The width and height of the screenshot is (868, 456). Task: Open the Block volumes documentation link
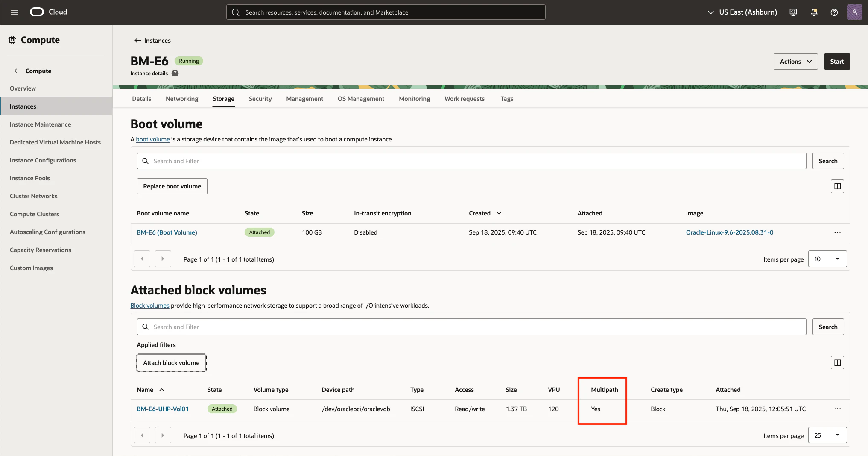click(150, 306)
